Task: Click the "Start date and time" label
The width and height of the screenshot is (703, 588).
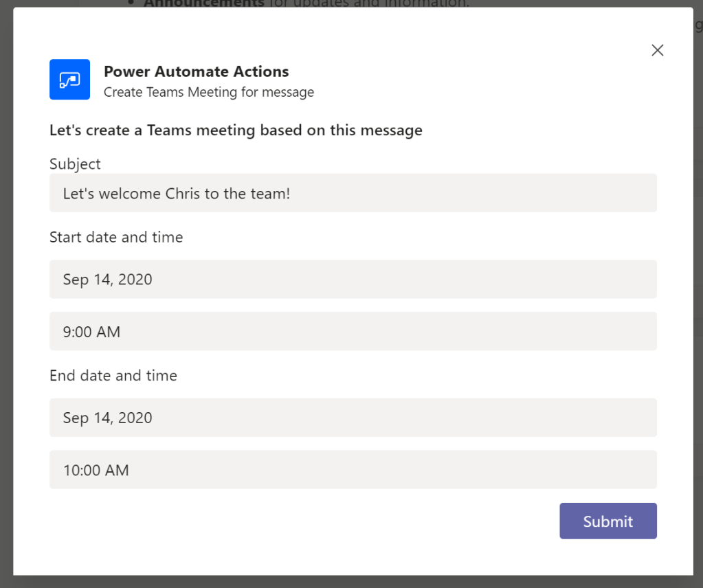Action: tap(116, 238)
